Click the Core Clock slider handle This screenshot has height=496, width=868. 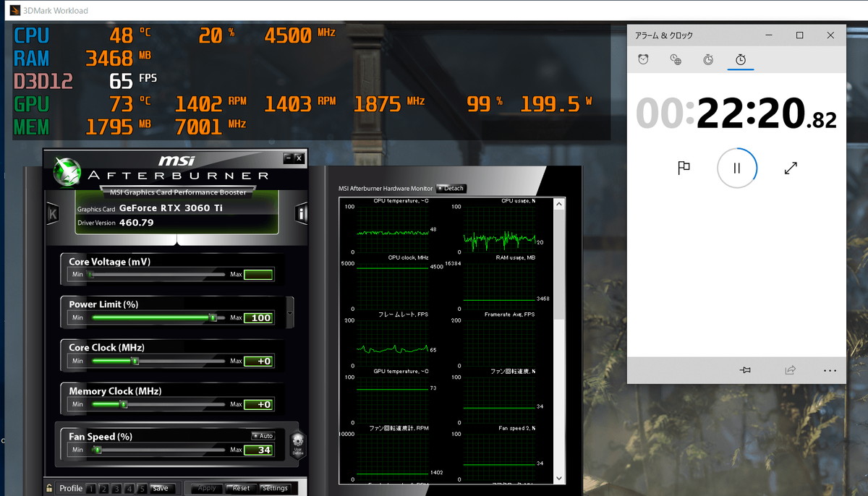[135, 361]
